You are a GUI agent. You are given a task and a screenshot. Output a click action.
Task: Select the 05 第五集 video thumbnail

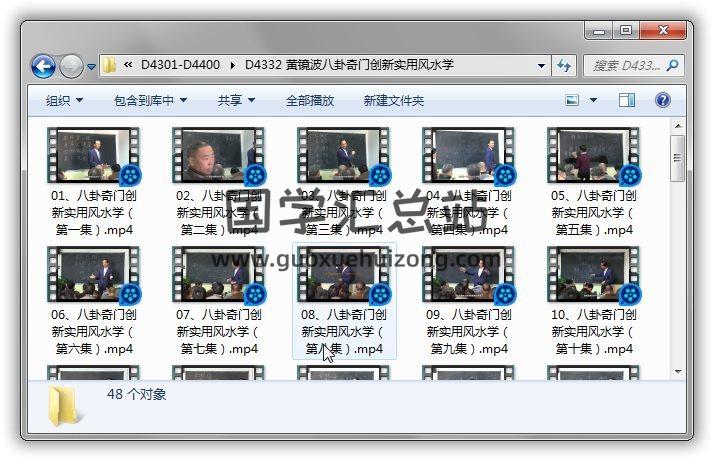pos(593,155)
